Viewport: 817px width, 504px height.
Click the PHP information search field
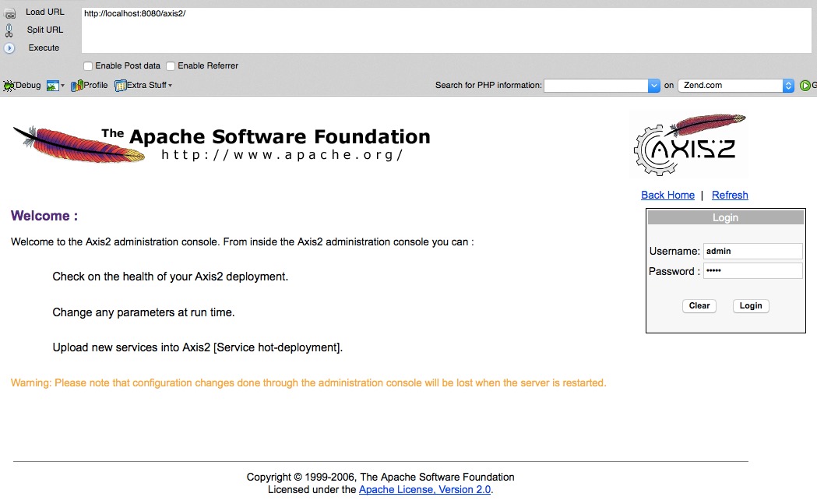click(596, 86)
